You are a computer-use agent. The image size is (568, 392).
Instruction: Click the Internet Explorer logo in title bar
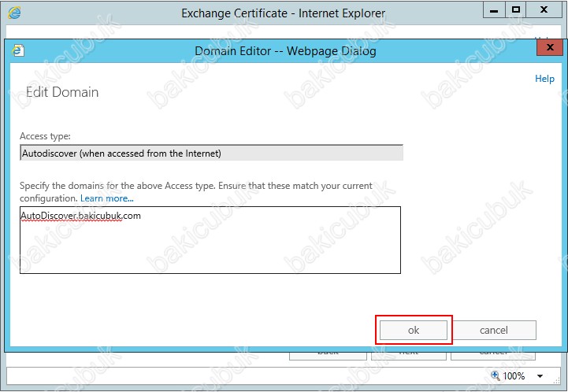point(14,13)
